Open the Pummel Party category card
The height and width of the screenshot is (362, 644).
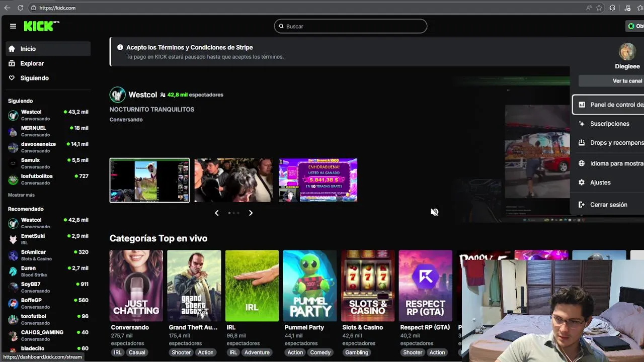(x=310, y=286)
